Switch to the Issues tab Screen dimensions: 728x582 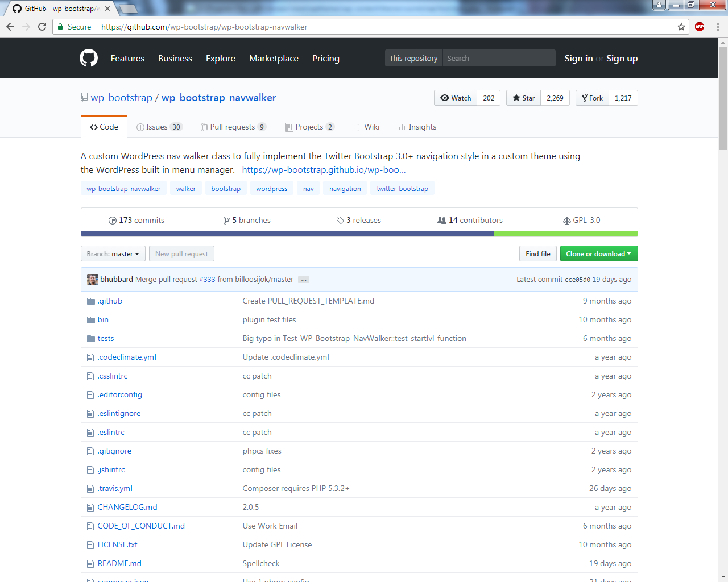coord(159,127)
